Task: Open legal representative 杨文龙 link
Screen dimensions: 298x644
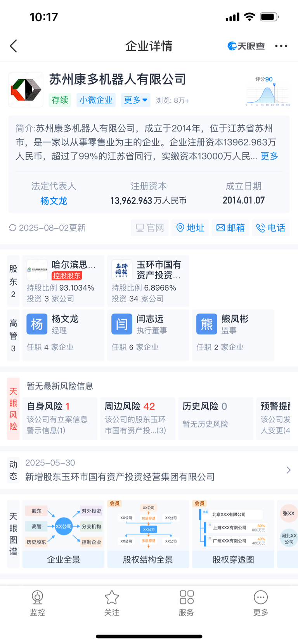Action: (x=54, y=201)
